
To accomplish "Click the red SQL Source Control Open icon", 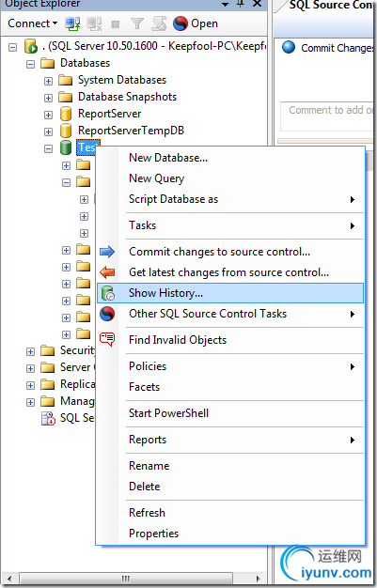I will (181, 23).
